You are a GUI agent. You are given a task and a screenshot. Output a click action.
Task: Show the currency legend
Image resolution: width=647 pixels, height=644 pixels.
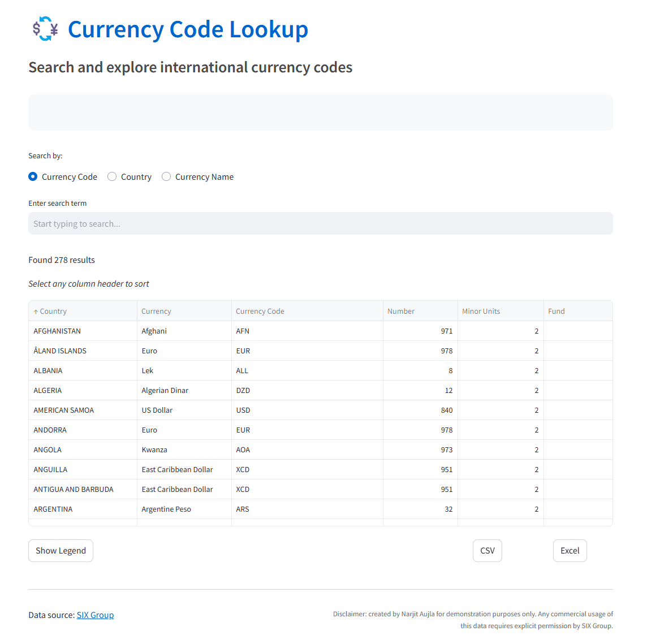[x=61, y=550]
